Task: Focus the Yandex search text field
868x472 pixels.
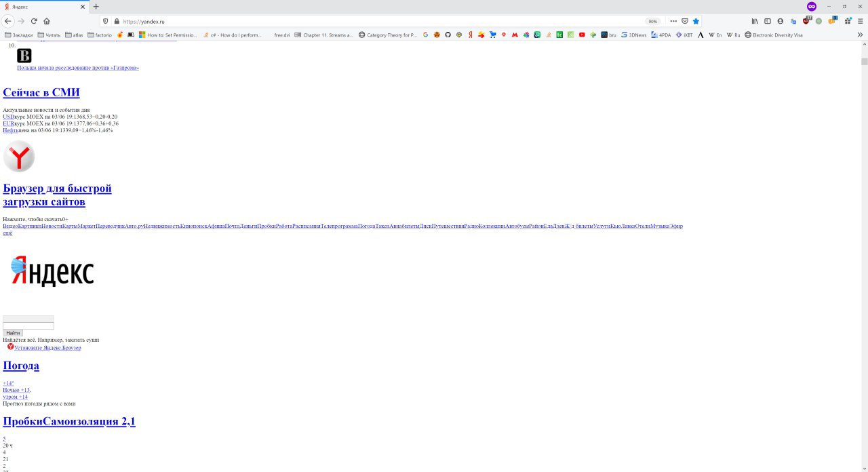Action: [28, 326]
